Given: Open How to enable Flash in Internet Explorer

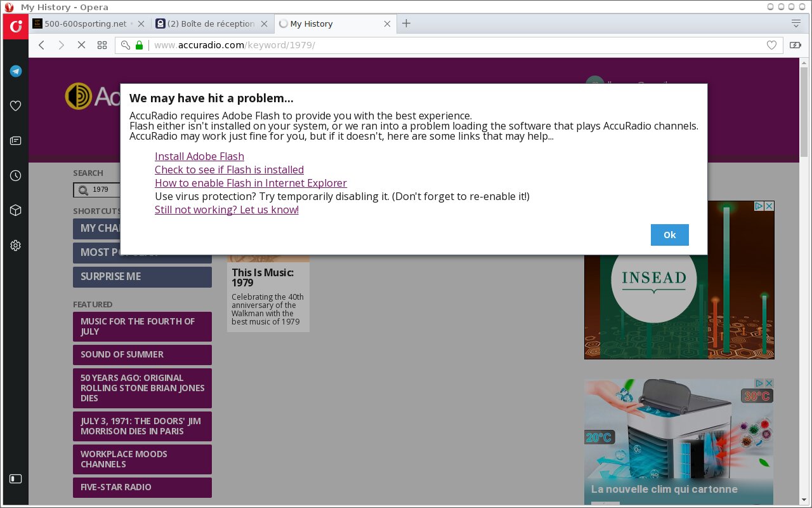Looking at the screenshot, I should pyautogui.click(x=251, y=183).
